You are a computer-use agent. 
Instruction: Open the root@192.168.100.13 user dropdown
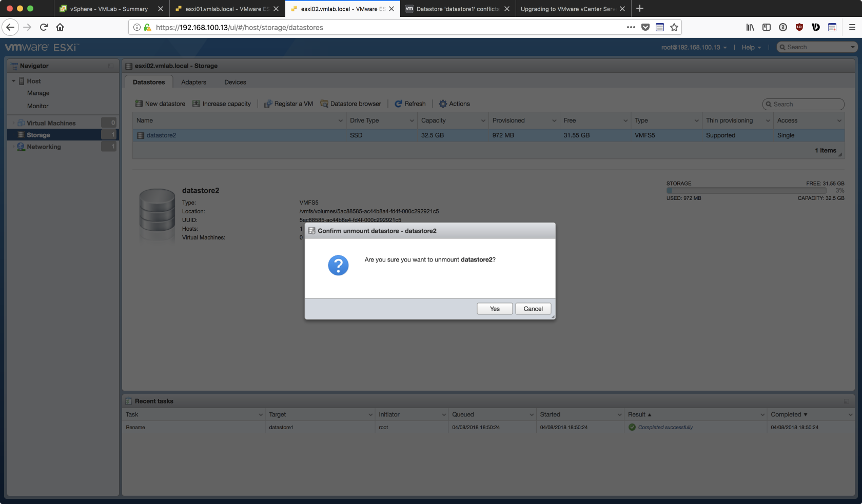click(x=694, y=47)
